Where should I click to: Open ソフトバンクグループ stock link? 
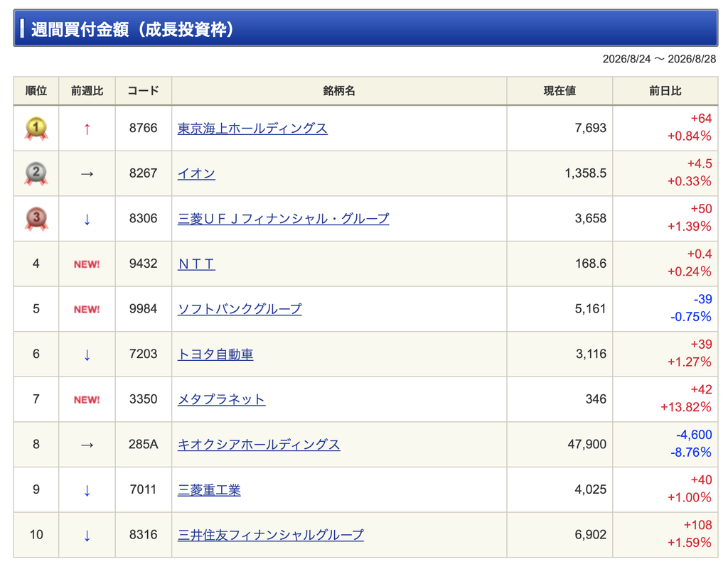click(240, 309)
